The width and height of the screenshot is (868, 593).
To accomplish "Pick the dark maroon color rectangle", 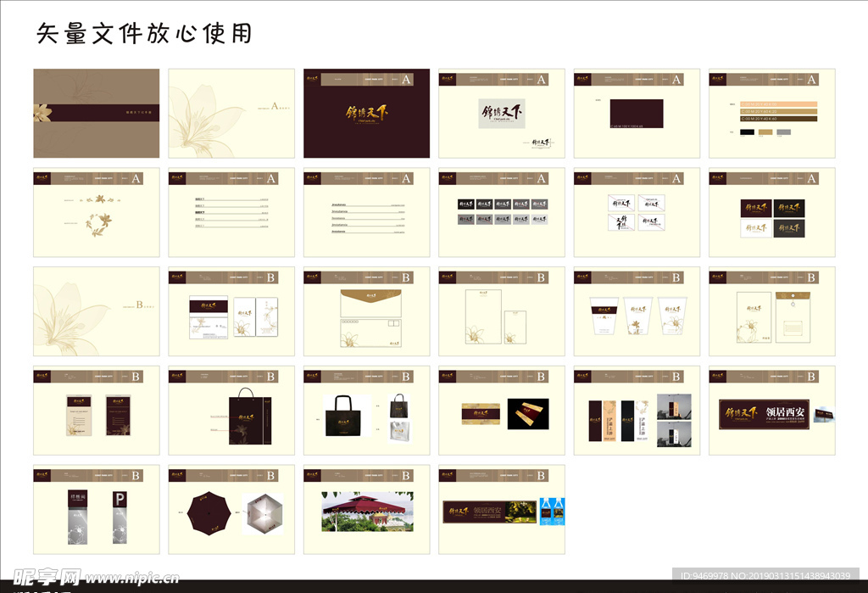I will coord(637,113).
